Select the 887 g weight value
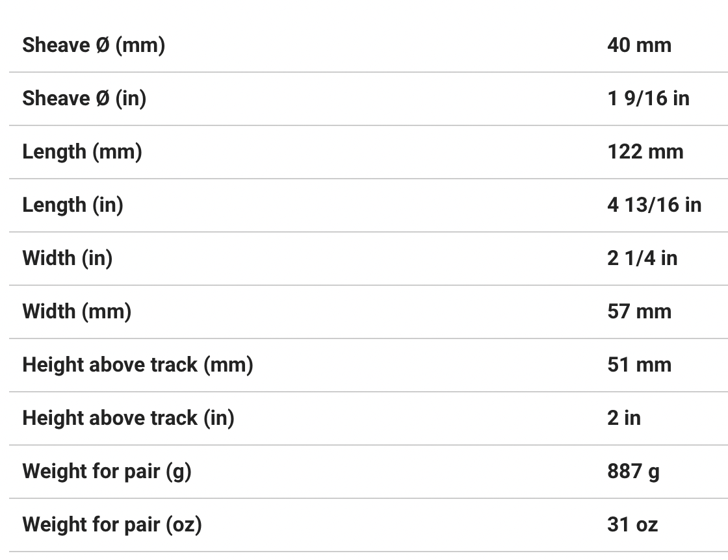This screenshot has width=728, height=560. pyautogui.click(x=633, y=472)
